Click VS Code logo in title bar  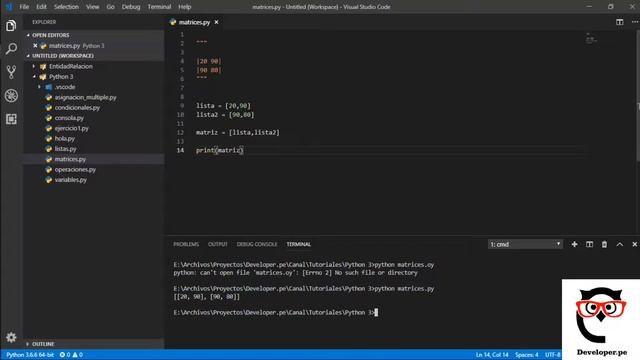pos(9,7)
